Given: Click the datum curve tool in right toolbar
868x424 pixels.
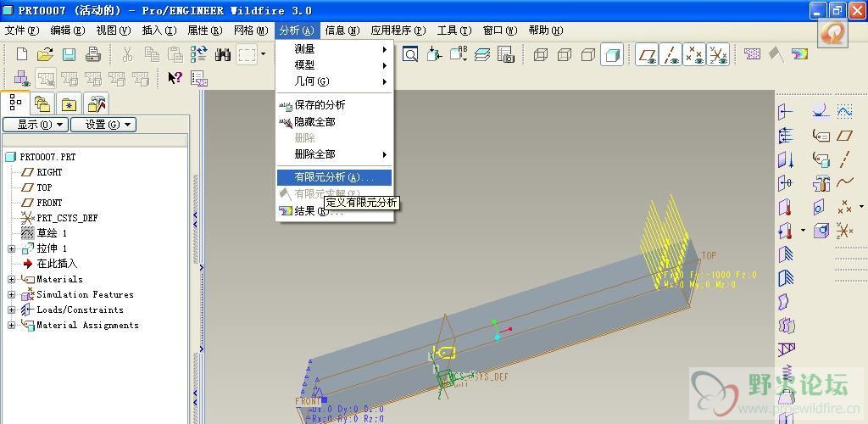Looking at the screenshot, I should point(844,182).
